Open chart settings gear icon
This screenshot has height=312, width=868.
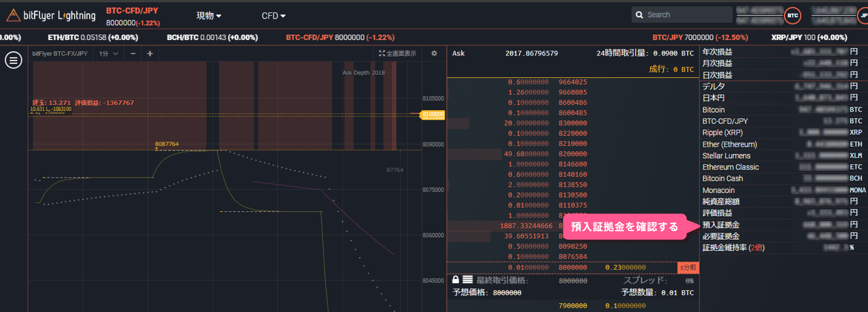point(434,53)
